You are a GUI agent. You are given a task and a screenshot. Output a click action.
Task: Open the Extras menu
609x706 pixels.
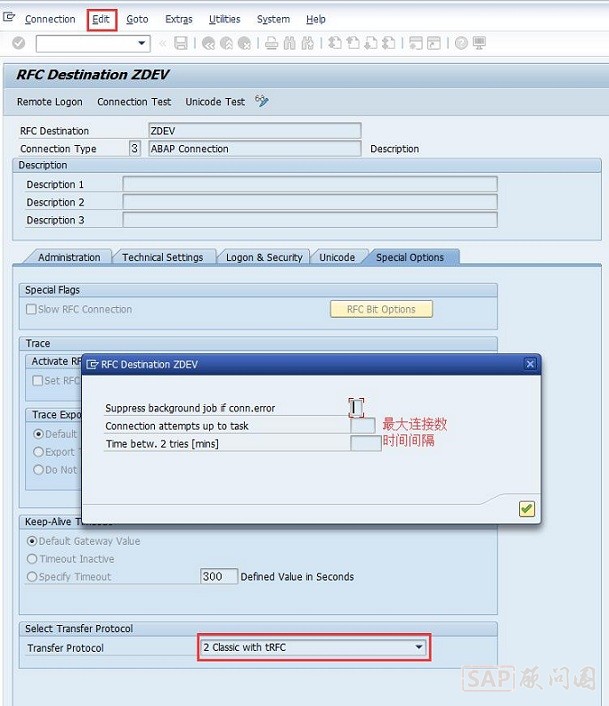179,19
